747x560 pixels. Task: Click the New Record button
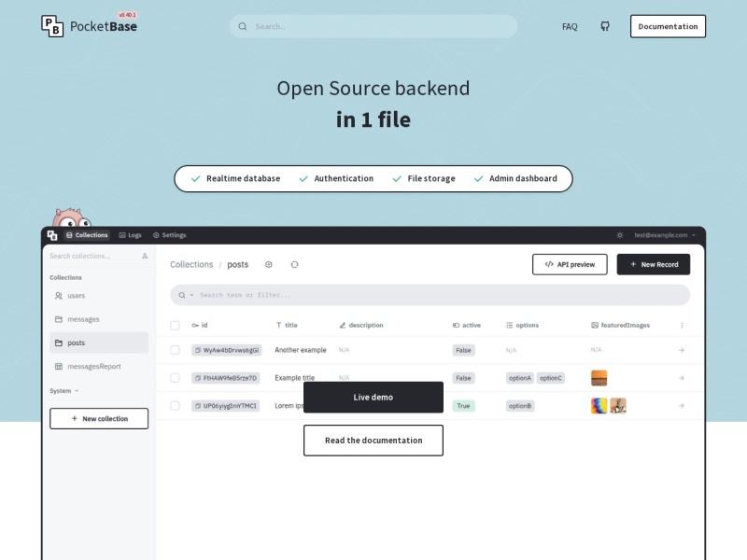click(x=654, y=264)
